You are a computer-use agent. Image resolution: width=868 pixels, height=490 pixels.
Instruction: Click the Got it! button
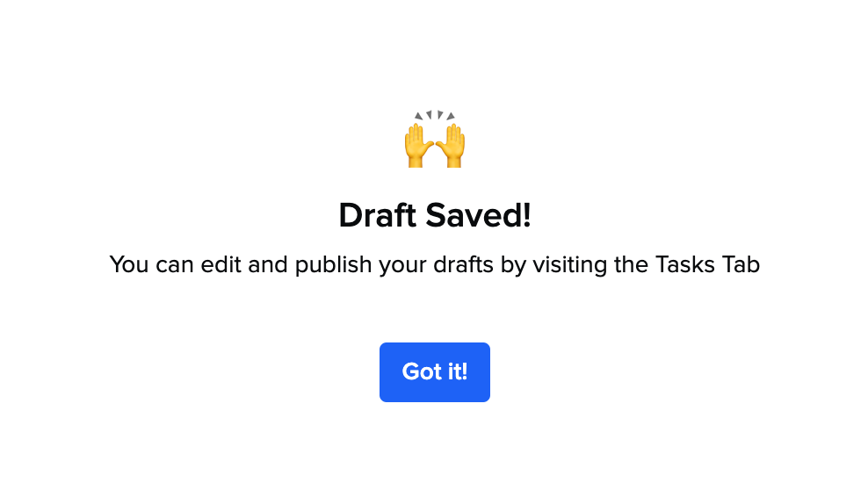tap(435, 372)
